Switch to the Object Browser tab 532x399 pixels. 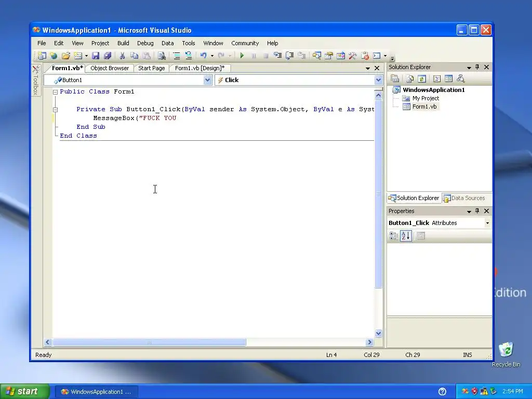[x=110, y=68]
